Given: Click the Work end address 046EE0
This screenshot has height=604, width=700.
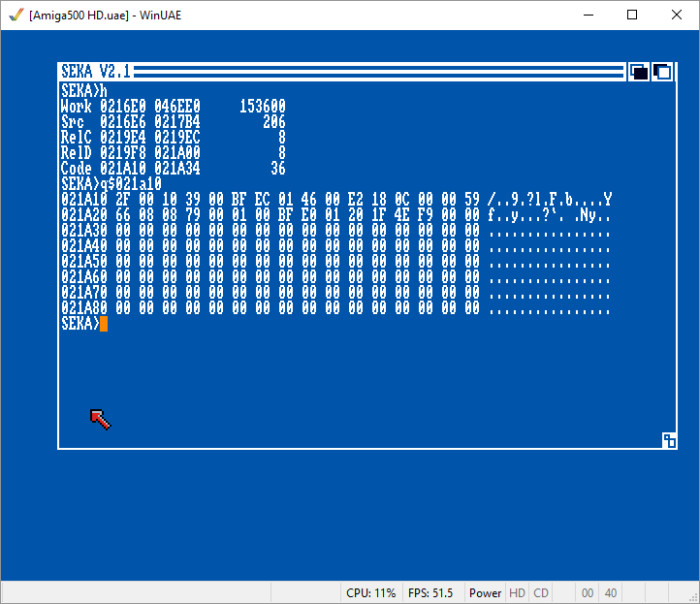Looking at the screenshot, I should (177, 107).
